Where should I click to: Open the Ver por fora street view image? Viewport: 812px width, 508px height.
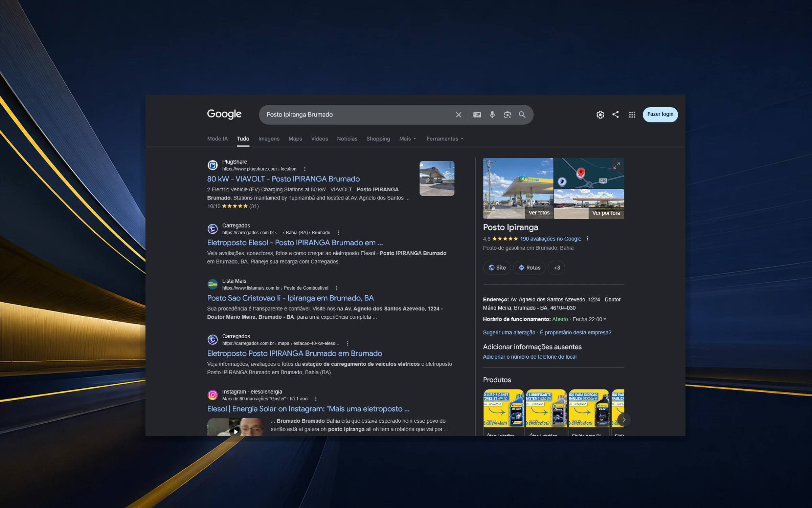pos(589,204)
